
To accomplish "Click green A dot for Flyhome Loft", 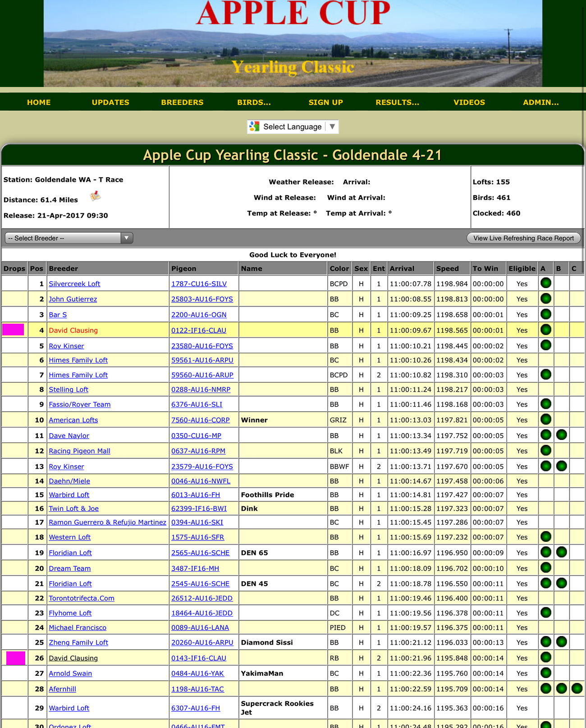I will (545, 613).
